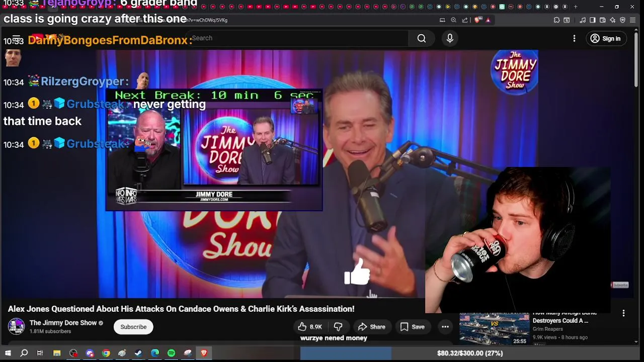Image resolution: width=644 pixels, height=362 pixels.
Task: Open File Explorer from the taskbar
Action: 57,353
